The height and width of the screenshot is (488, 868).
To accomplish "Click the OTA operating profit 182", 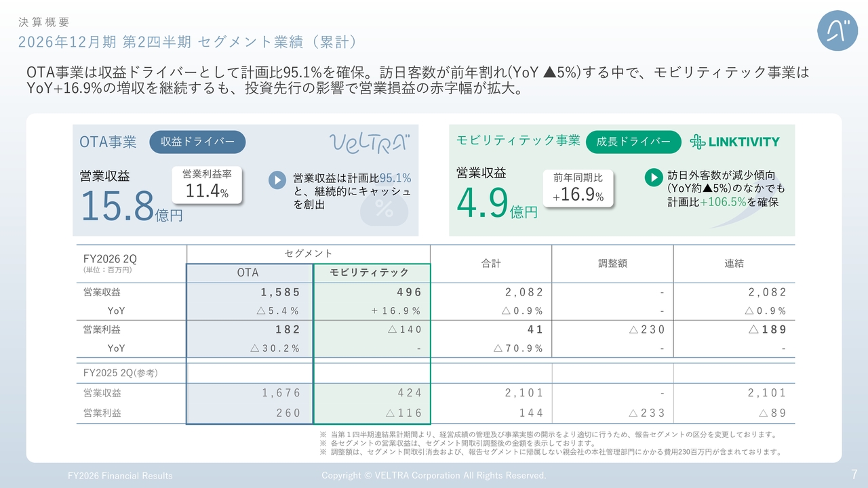I will tap(288, 329).
